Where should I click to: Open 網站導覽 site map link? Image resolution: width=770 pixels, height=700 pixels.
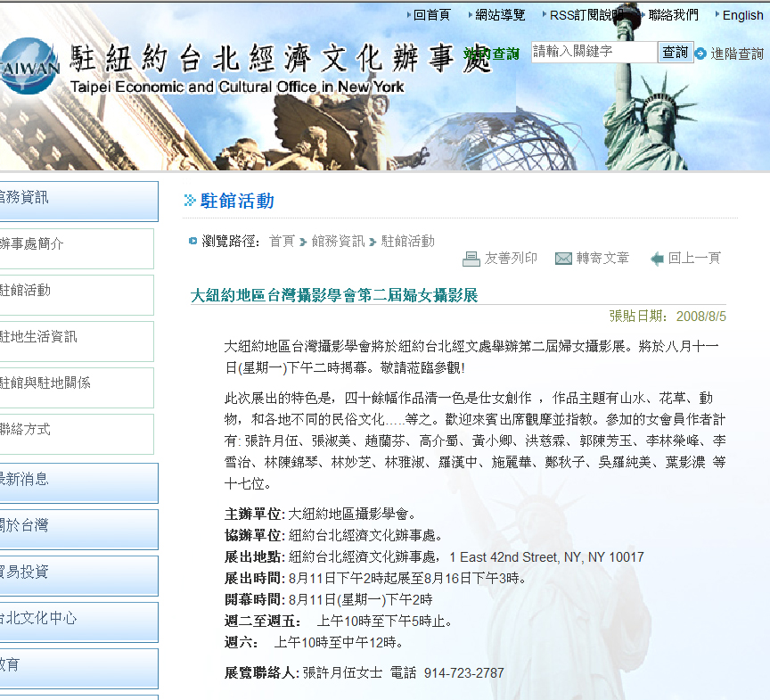[500, 14]
